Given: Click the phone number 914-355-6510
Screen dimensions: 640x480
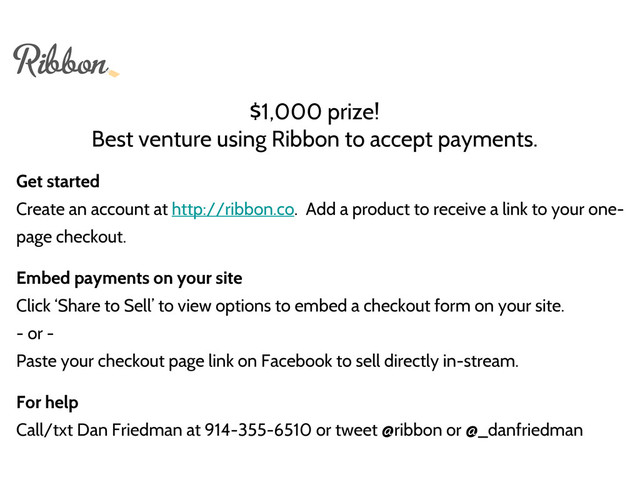Looking at the screenshot, I should coord(257,431).
